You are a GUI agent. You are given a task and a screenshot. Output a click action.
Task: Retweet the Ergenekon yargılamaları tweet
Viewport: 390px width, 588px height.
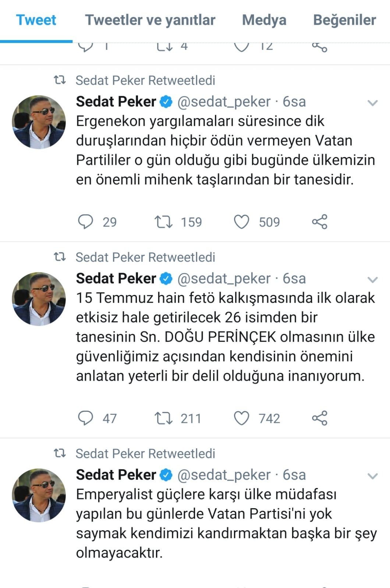click(x=163, y=222)
